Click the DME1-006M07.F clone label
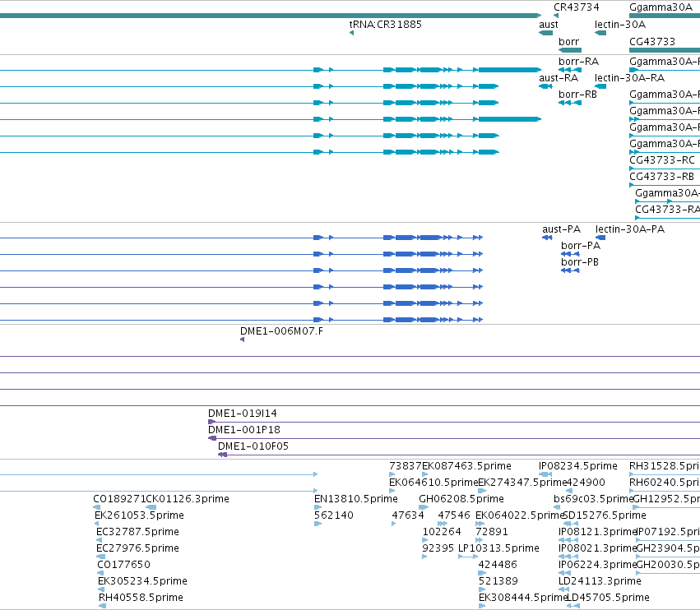Screen dimensions: 700x610 [281, 331]
